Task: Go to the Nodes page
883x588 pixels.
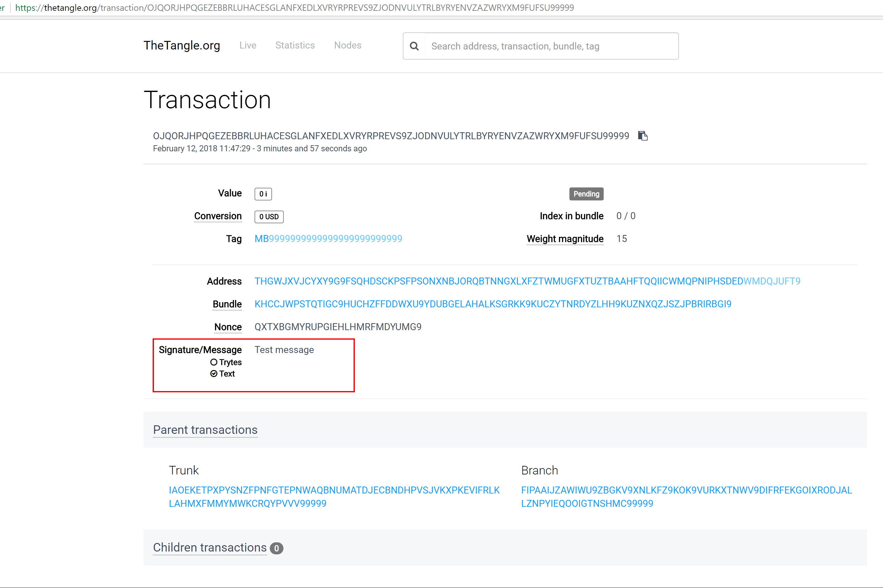Action: [x=348, y=45]
